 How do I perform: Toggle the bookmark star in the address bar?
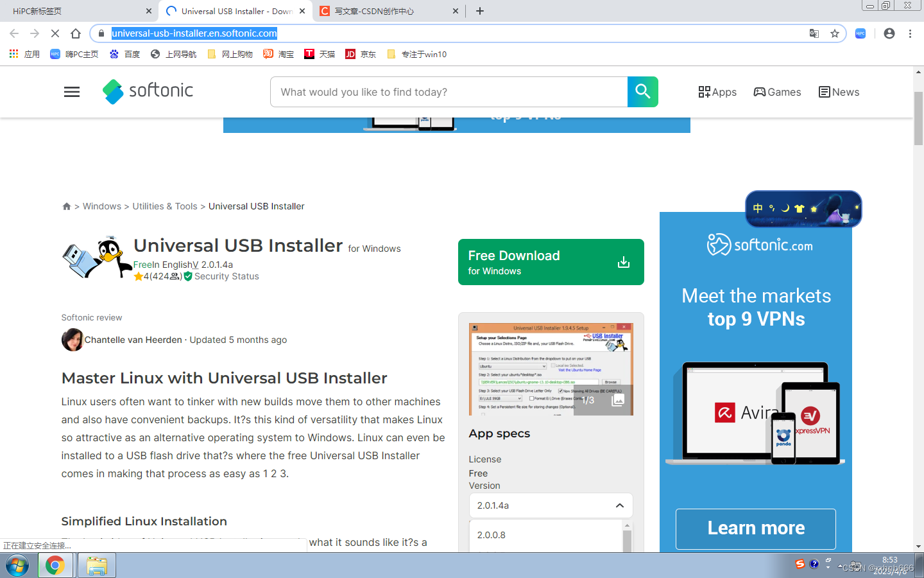(834, 33)
